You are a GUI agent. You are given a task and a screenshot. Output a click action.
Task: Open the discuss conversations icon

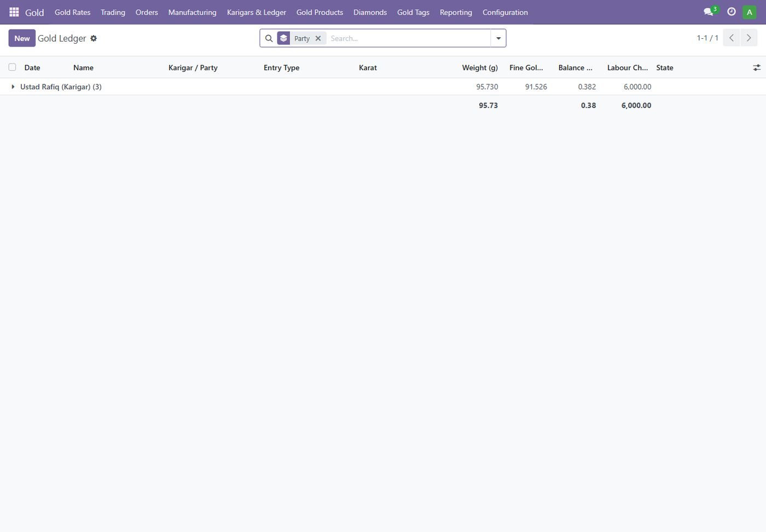click(x=709, y=12)
